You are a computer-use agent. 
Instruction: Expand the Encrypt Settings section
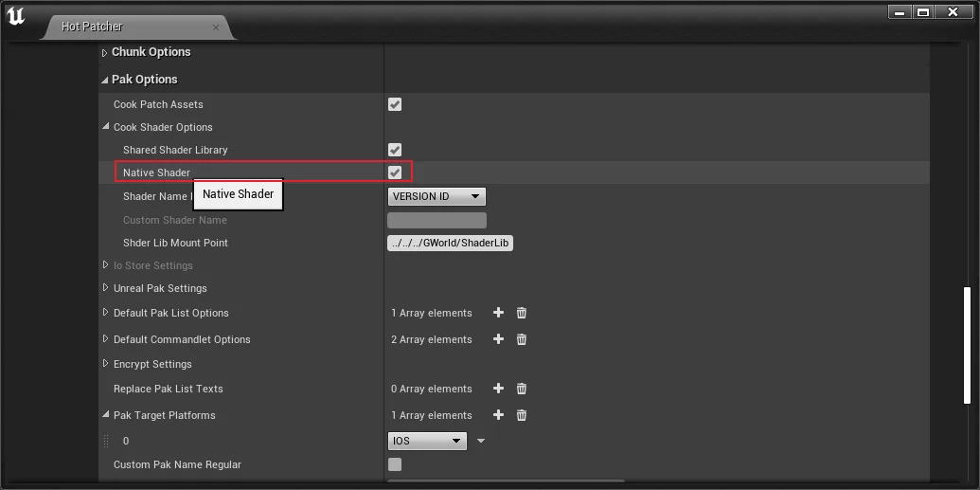tap(105, 364)
